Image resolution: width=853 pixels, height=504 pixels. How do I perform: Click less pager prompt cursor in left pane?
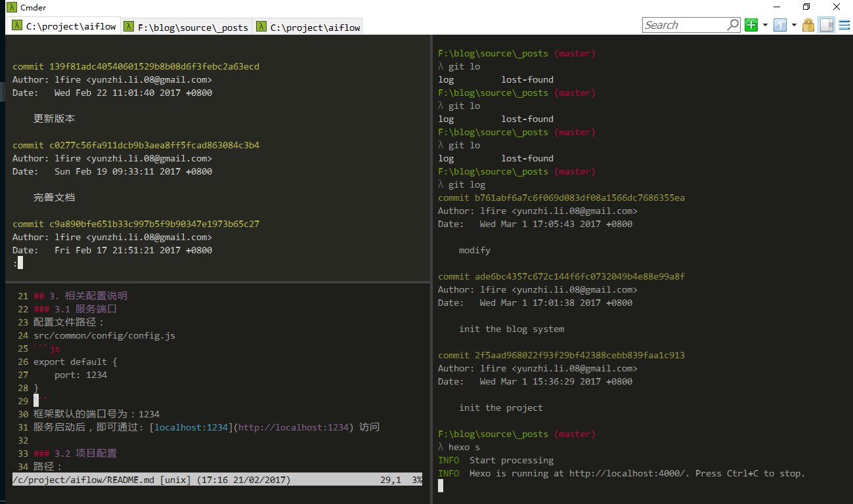(x=20, y=262)
